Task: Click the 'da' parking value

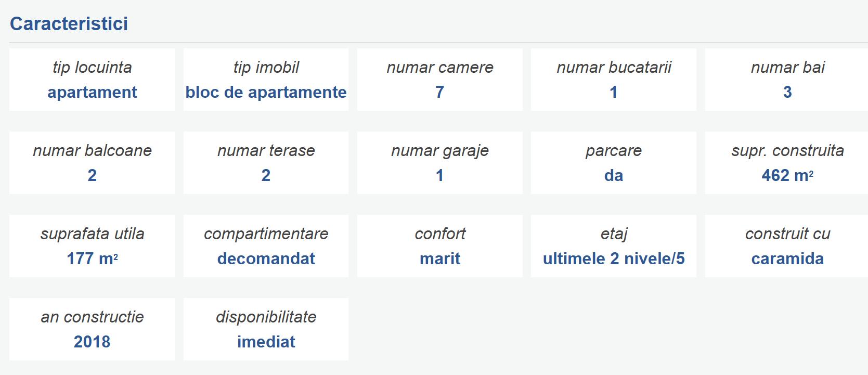Action: point(614,175)
